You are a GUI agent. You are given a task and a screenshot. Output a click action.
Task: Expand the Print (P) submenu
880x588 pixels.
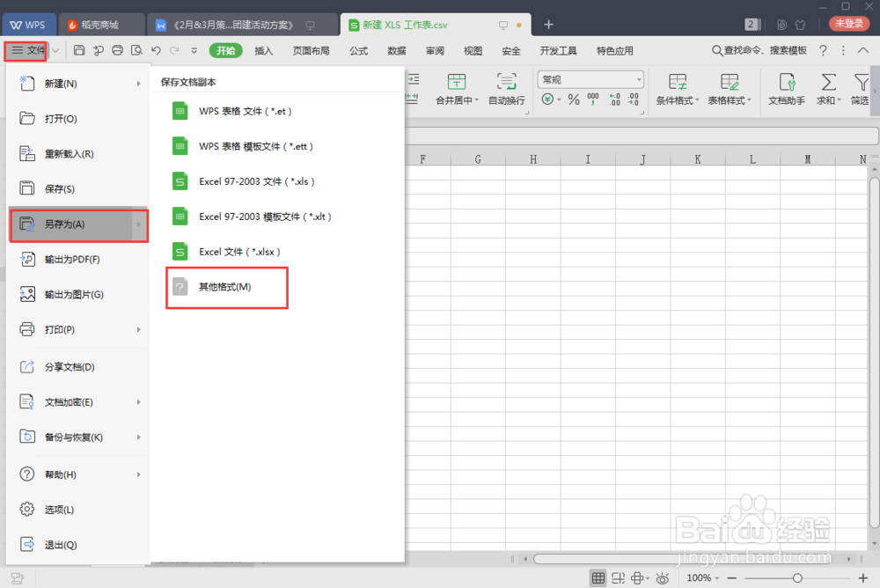(78, 330)
